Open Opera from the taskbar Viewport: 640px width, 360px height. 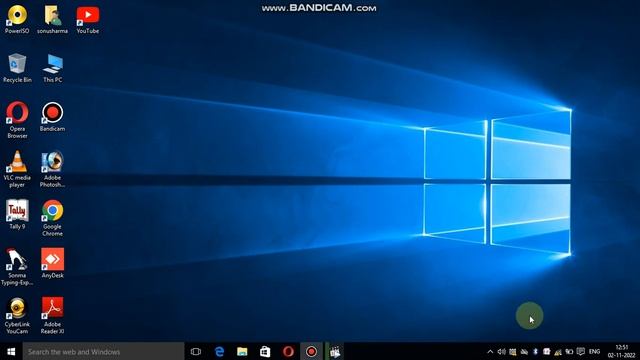(x=288, y=351)
